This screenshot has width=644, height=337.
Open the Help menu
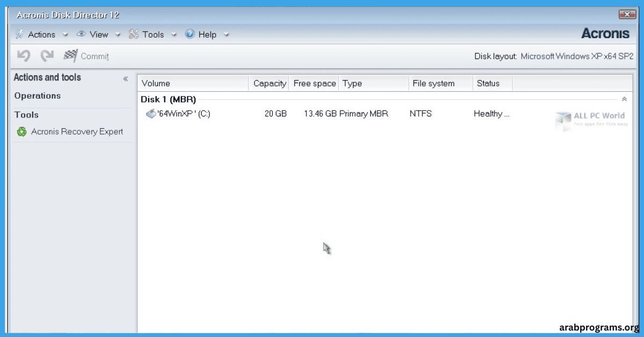click(x=207, y=34)
